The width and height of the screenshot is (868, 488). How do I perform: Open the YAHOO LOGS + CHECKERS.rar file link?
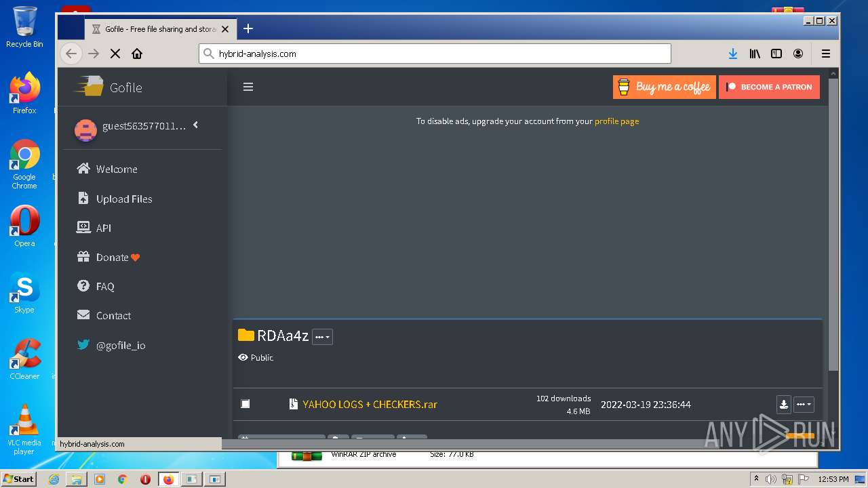[x=370, y=404]
